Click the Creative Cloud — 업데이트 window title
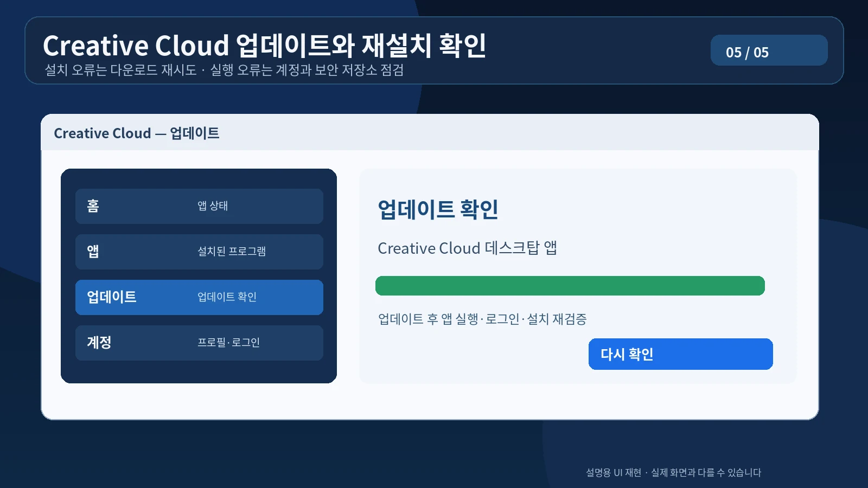 tap(137, 133)
